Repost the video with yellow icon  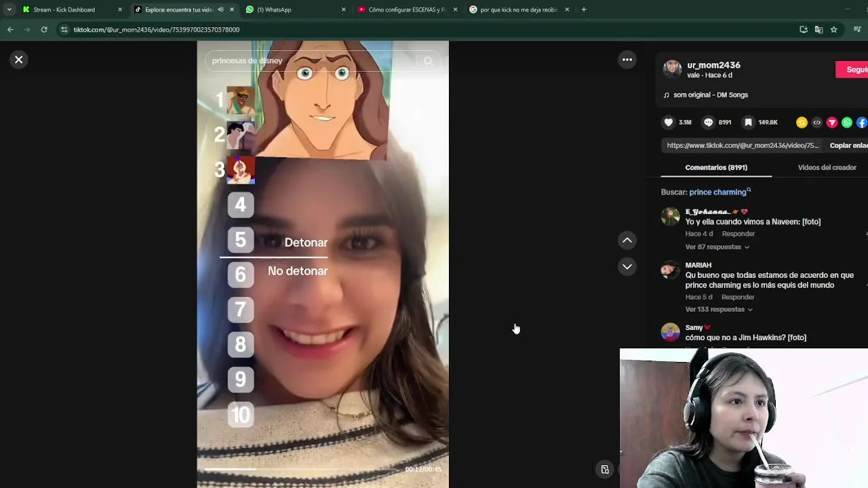pos(802,123)
